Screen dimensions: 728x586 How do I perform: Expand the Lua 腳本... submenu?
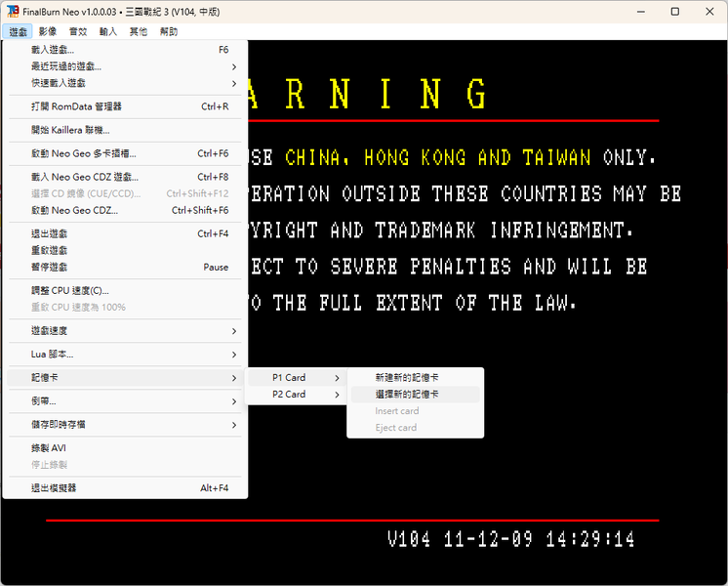pos(125,355)
